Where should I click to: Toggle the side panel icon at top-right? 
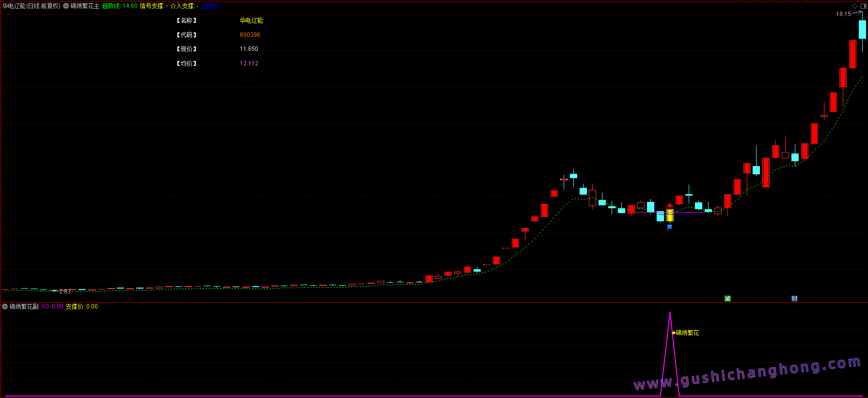click(863, 6)
